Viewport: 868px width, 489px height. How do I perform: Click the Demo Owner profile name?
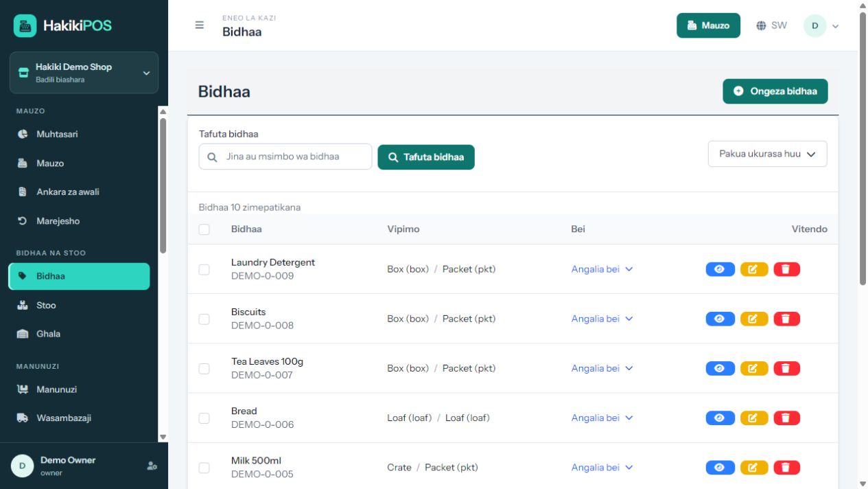coord(68,460)
